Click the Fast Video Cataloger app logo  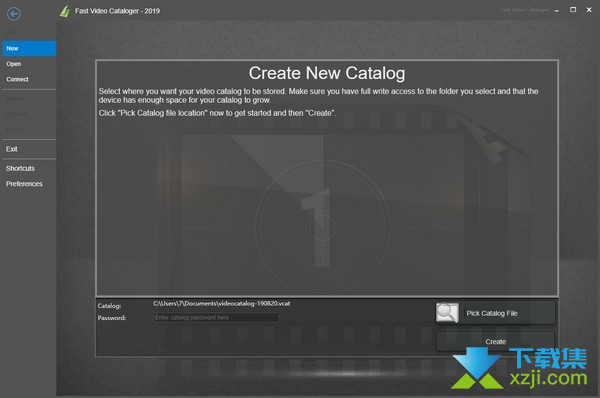(x=65, y=11)
